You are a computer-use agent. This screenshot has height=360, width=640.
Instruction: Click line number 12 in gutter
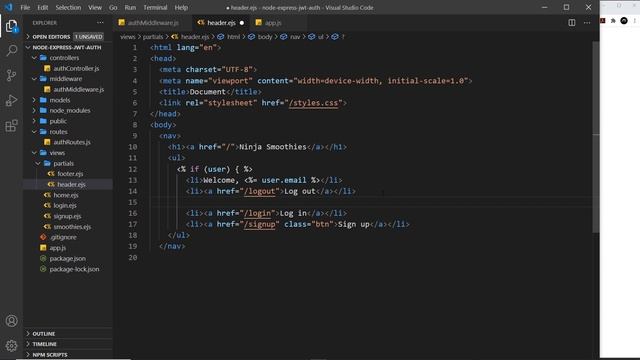tap(133, 169)
